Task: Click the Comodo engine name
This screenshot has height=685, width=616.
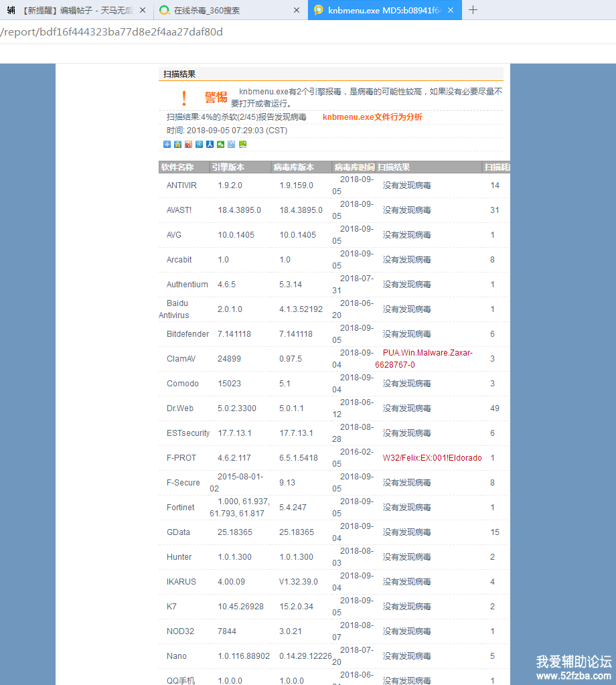Action: pos(183,384)
